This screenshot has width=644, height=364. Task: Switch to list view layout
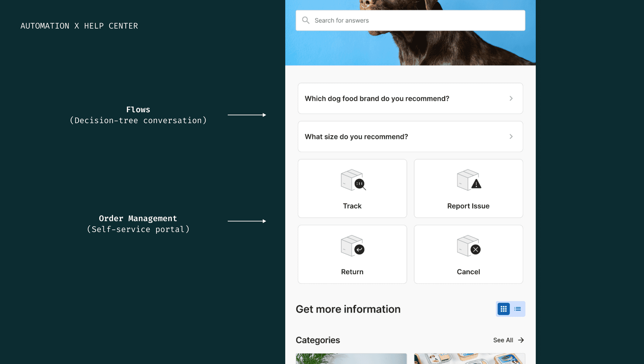pos(517,309)
